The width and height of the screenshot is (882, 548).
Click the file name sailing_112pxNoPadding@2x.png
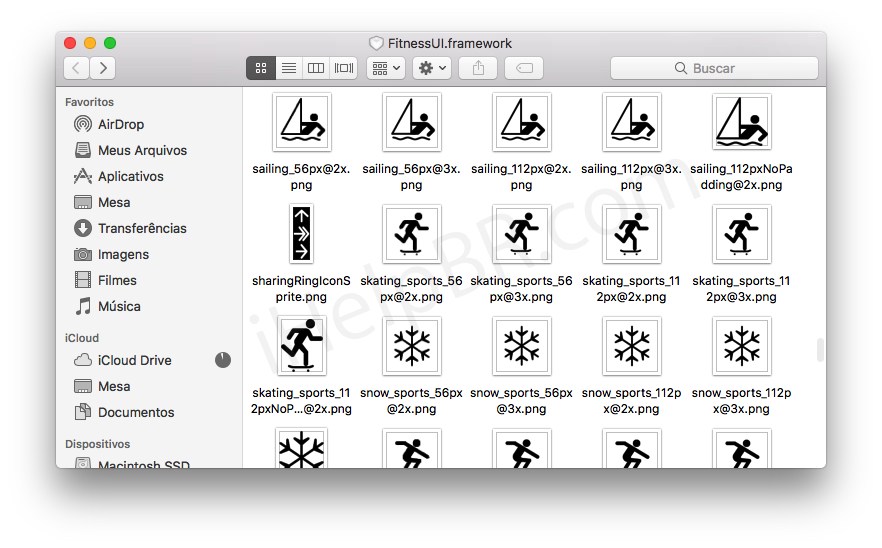(741, 177)
